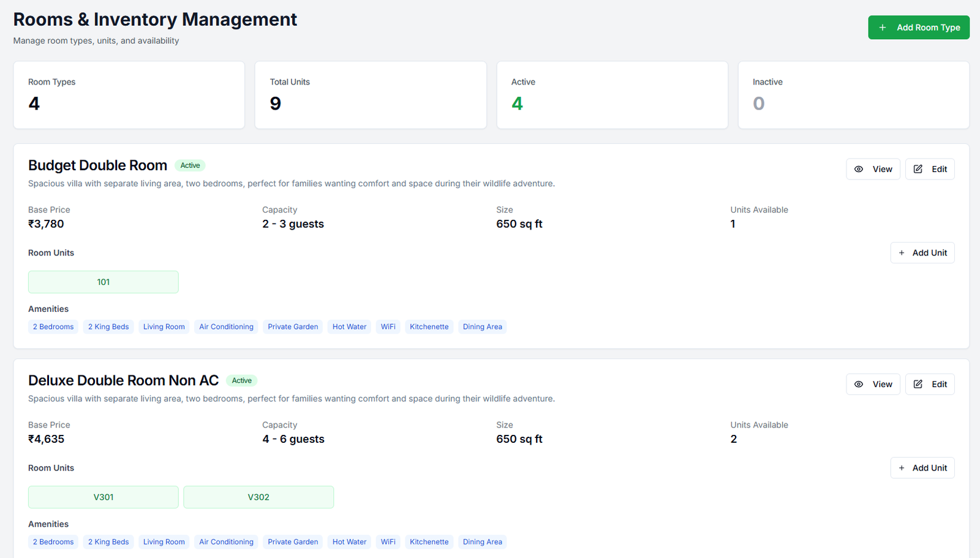Click eye icon for Deluxe Double Room Non AC

click(859, 384)
